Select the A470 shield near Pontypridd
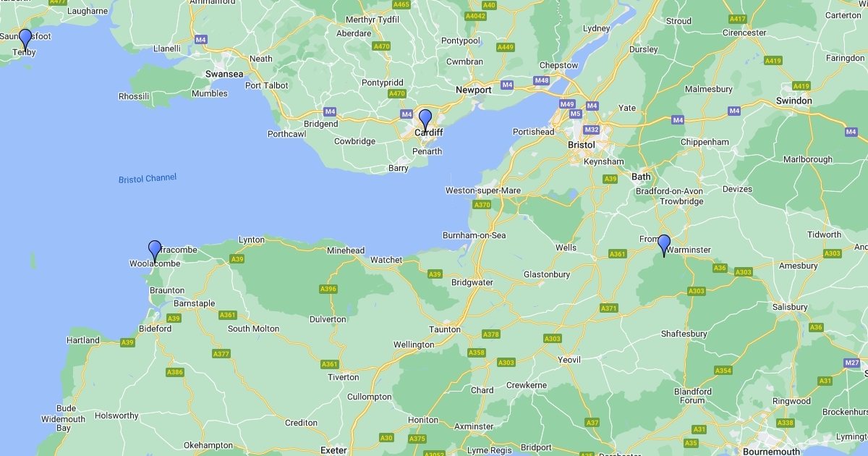This screenshot has height=456, width=868. 397,93
